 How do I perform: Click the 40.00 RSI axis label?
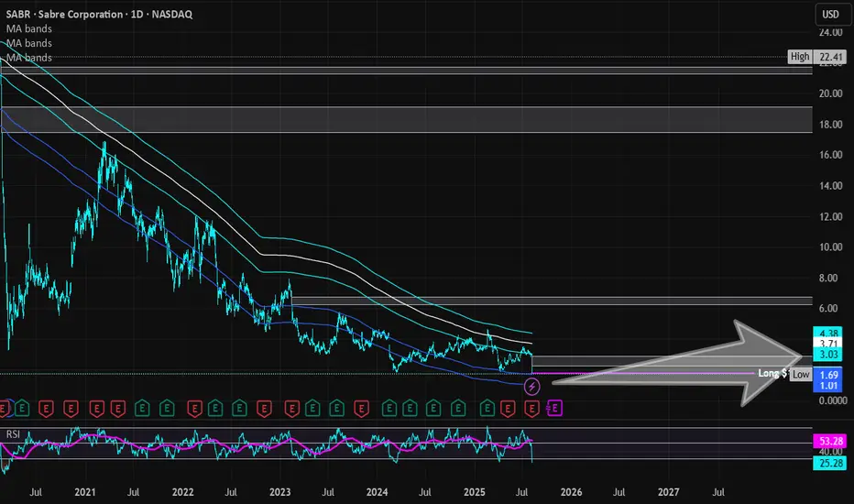coord(830,452)
